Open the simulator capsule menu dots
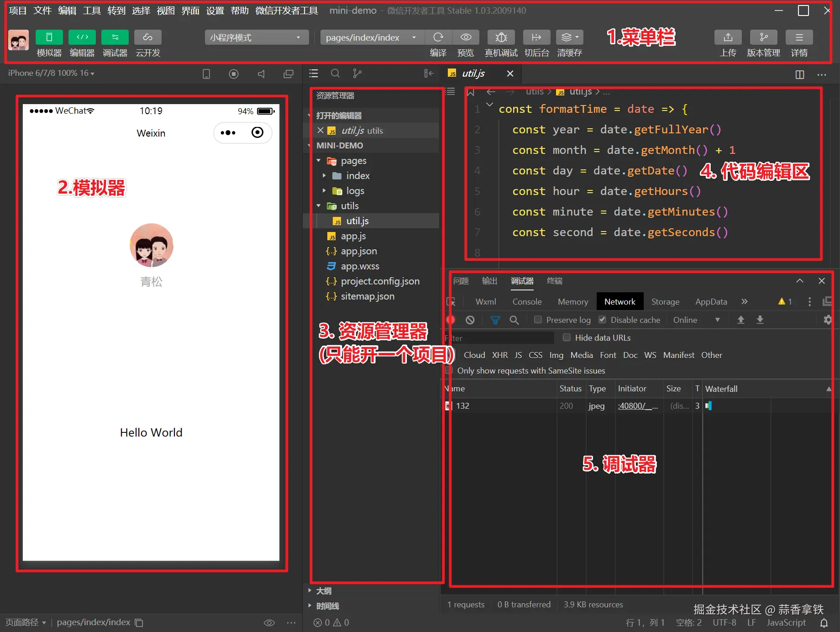Screen dimensions: 840x632 click(x=228, y=133)
